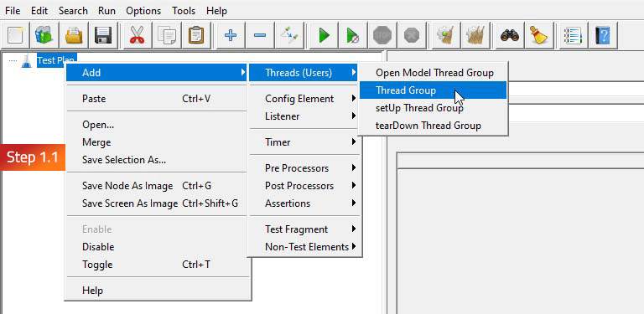Click the Expand All plus icon
Screen dimensions: 644x314
pyautogui.click(x=231, y=36)
